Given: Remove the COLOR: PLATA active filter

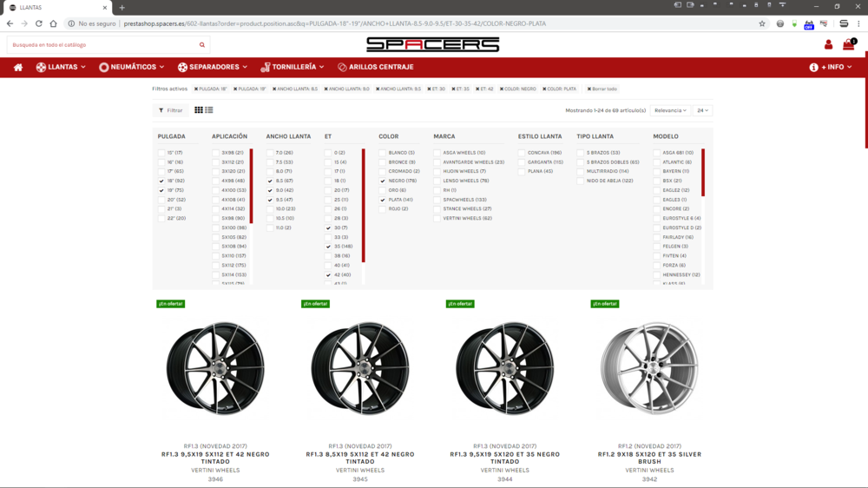Looking at the screenshot, I should click(544, 89).
